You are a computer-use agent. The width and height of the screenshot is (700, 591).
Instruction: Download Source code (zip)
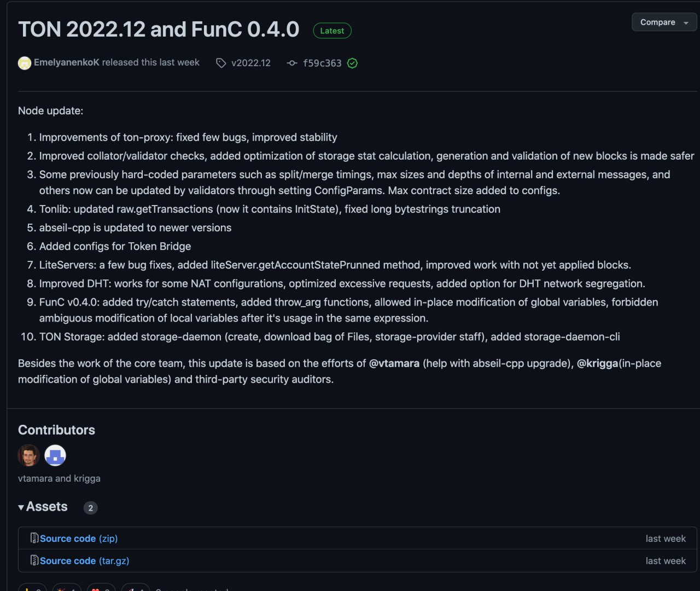tap(79, 539)
